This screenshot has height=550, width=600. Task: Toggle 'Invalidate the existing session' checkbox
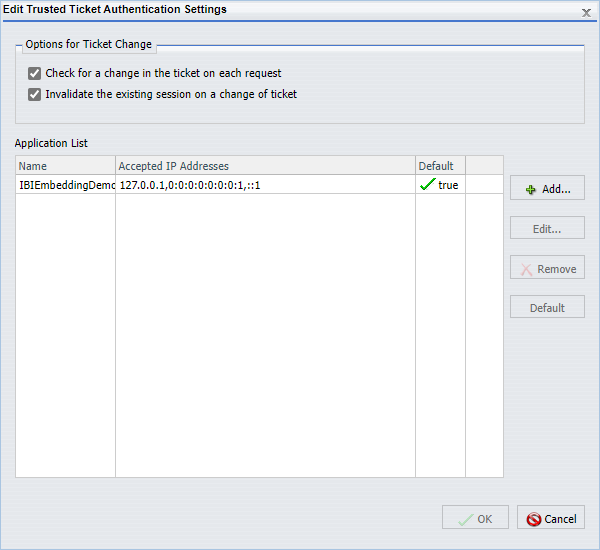click(x=34, y=94)
